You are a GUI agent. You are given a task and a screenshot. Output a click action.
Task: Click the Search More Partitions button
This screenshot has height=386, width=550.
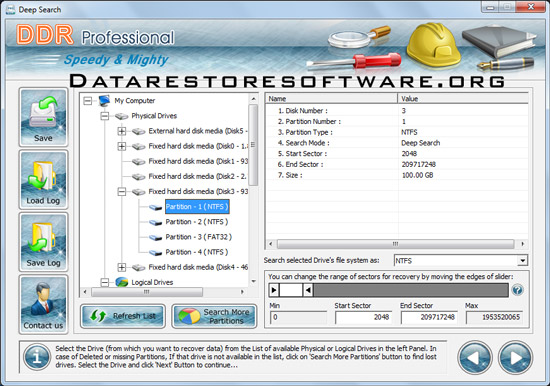(214, 316)
